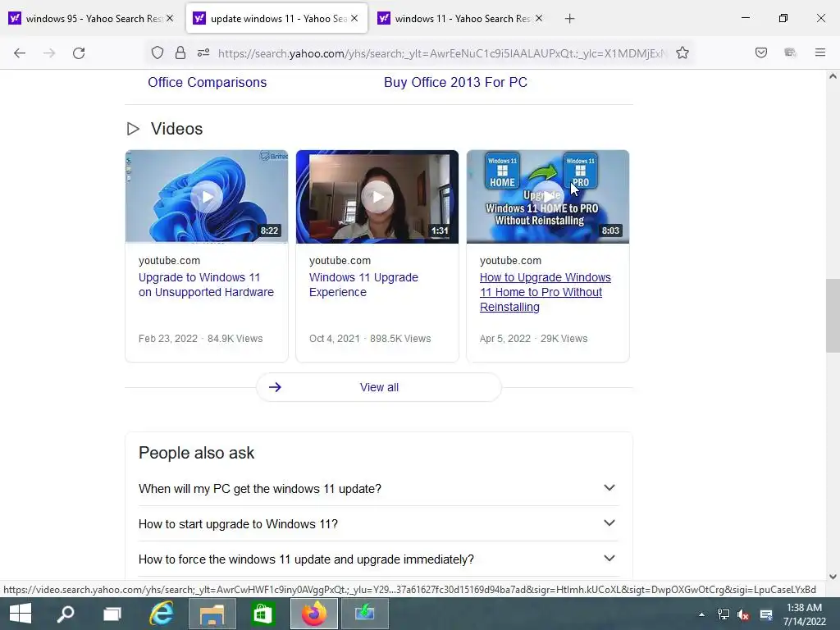Click the Videos section play icon
The height and width of the screenshot is (630, 840).
click(x=133, y=129)
